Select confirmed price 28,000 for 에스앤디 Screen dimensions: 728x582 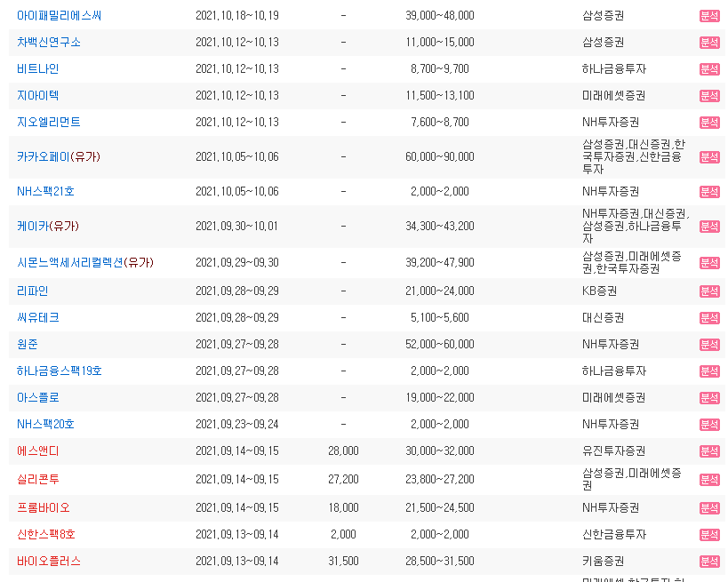tap(344, 451)
